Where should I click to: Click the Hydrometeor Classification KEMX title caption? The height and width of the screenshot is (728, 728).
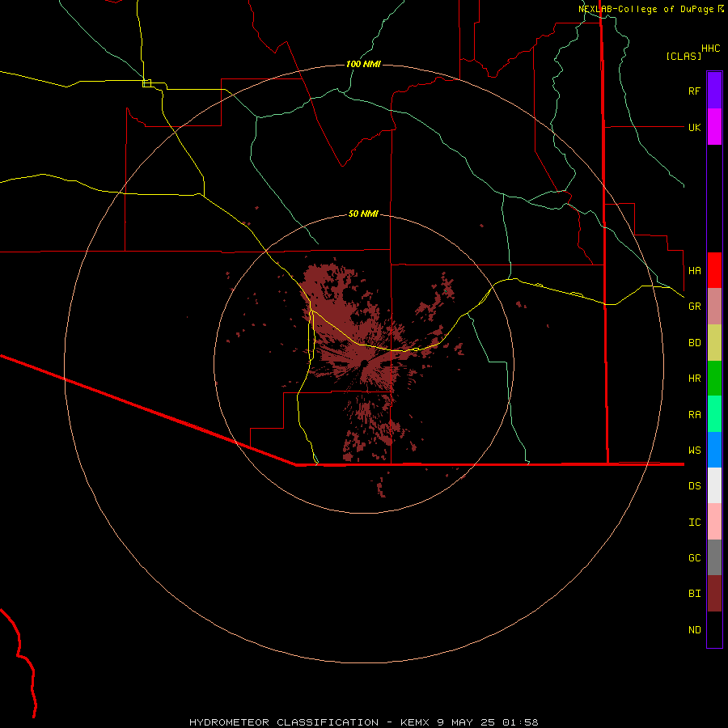(363, 722)
